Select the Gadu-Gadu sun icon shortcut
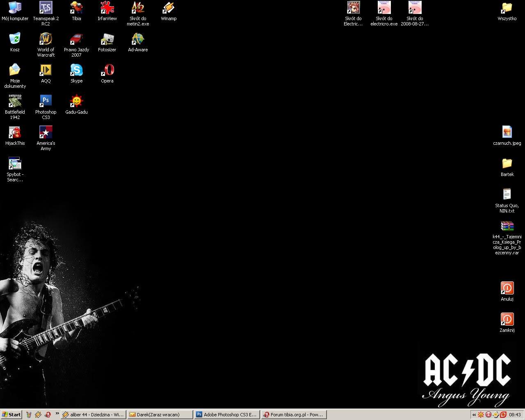The width and height of the screenshot is (525, 420). (76, 105)
